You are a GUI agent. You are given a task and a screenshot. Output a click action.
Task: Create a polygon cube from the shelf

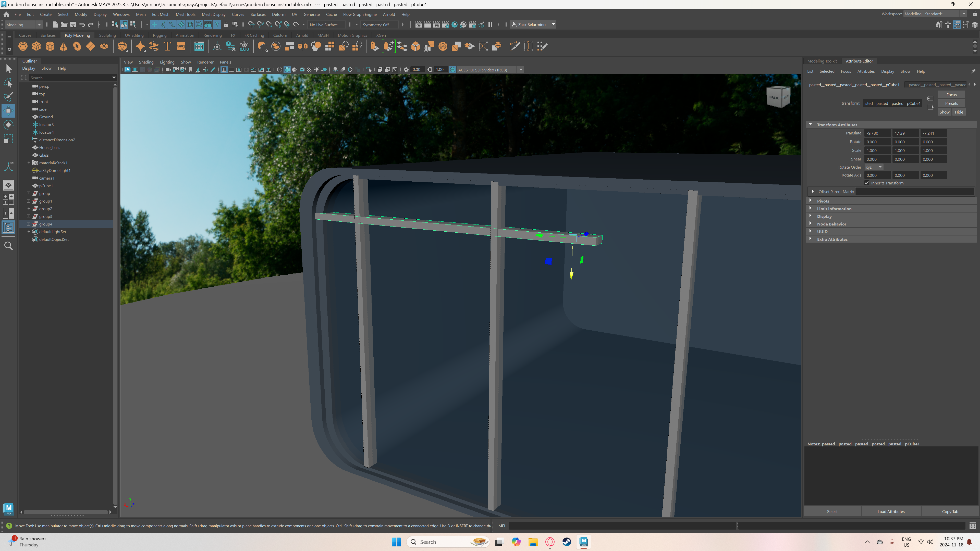click(36, 46)
